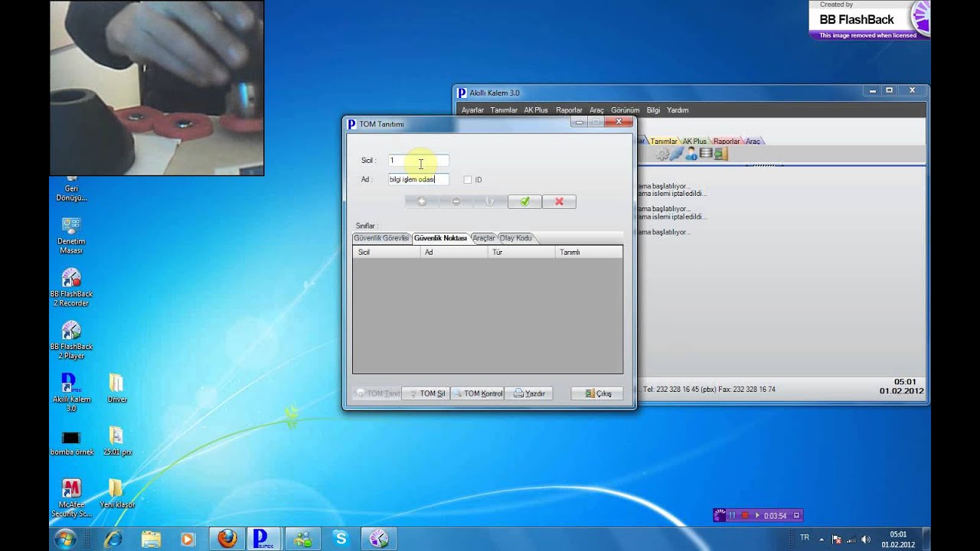980x551 pixels.
Task: Select purple Araç toolbar tab
Action: point(753,141)
